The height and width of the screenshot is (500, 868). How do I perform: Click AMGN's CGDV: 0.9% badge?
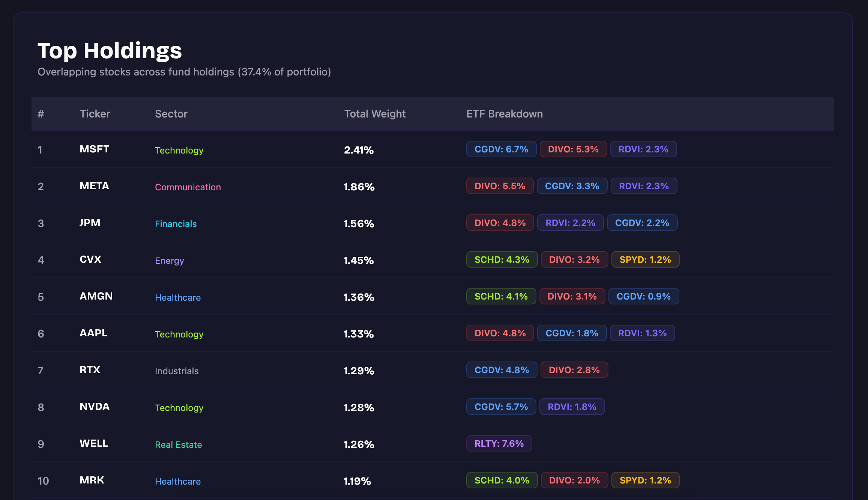[643, 296]
